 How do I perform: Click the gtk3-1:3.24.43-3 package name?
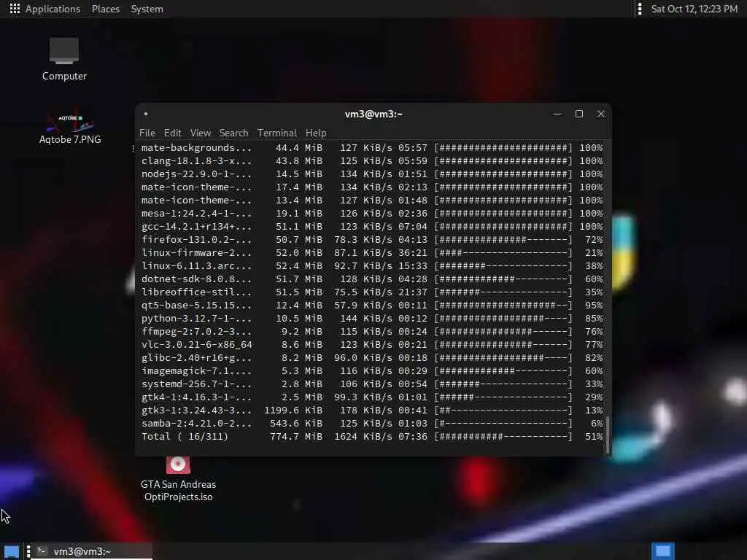196,411
